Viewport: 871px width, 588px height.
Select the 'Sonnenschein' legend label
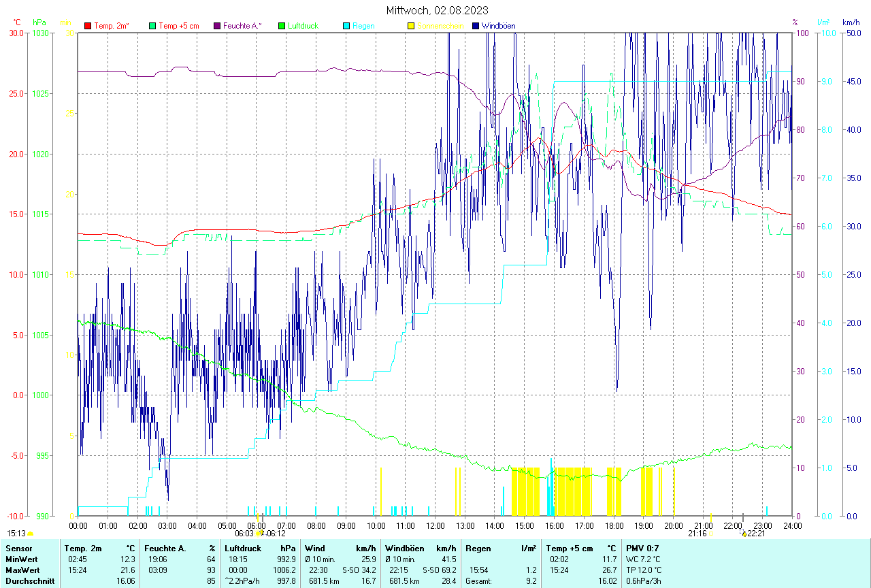click(x=440, y=26)
